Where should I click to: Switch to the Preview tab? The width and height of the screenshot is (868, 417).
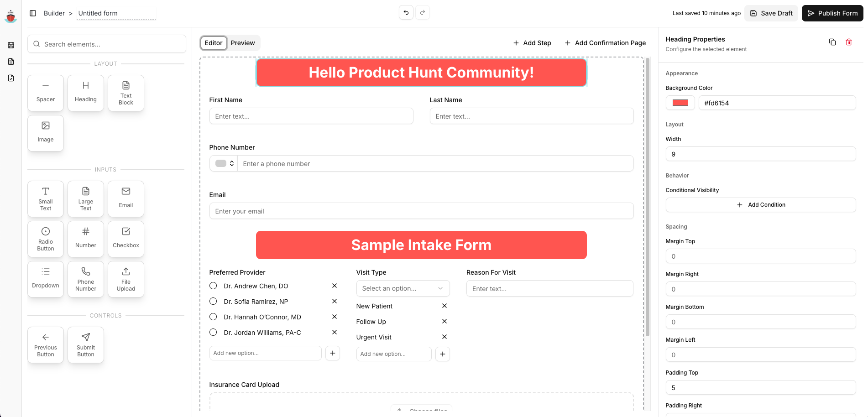click(243, 42)
